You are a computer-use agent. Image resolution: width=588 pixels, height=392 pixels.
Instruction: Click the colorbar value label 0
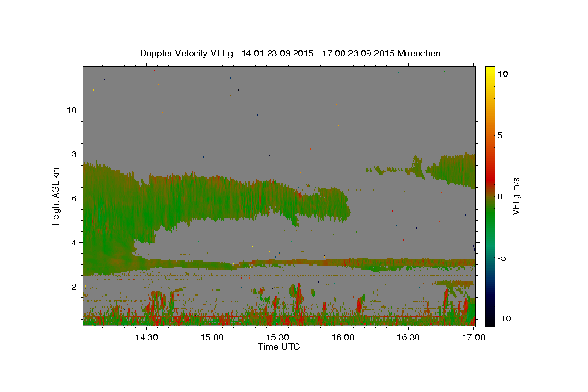click(x=500, y=196)
